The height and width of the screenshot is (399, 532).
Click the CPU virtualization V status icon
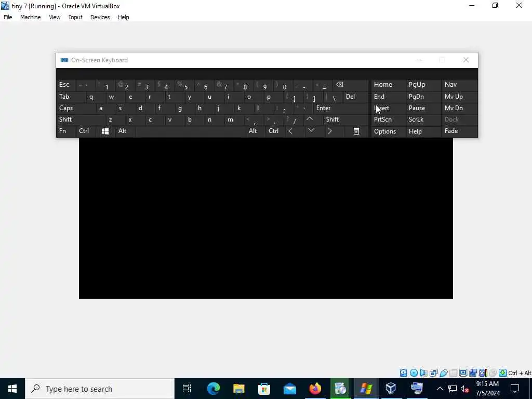tap(483, 373)
